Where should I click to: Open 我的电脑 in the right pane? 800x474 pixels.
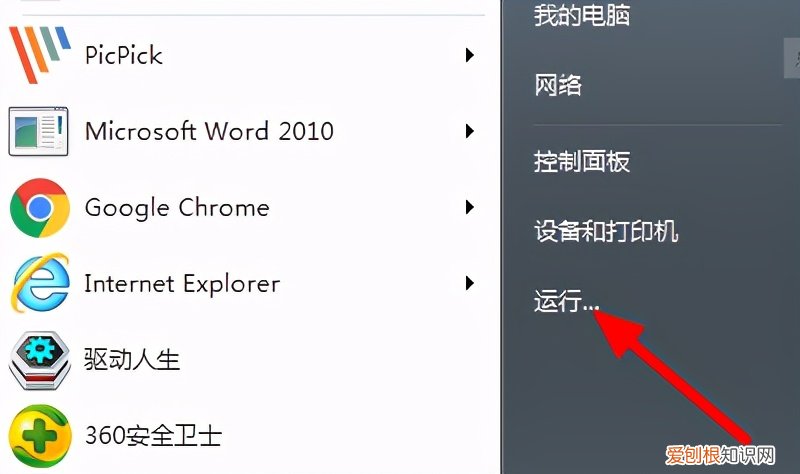[582, 15]
